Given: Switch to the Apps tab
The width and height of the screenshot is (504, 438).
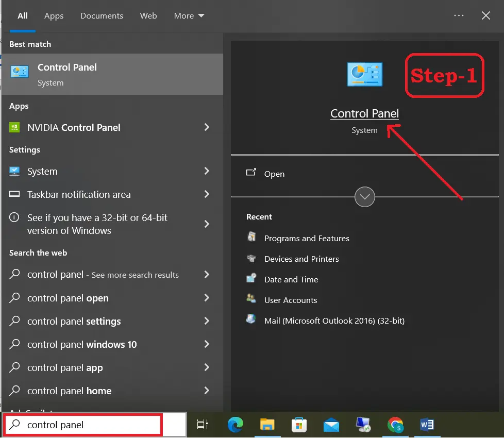Looking at the screenshot, I should (54, 16).
